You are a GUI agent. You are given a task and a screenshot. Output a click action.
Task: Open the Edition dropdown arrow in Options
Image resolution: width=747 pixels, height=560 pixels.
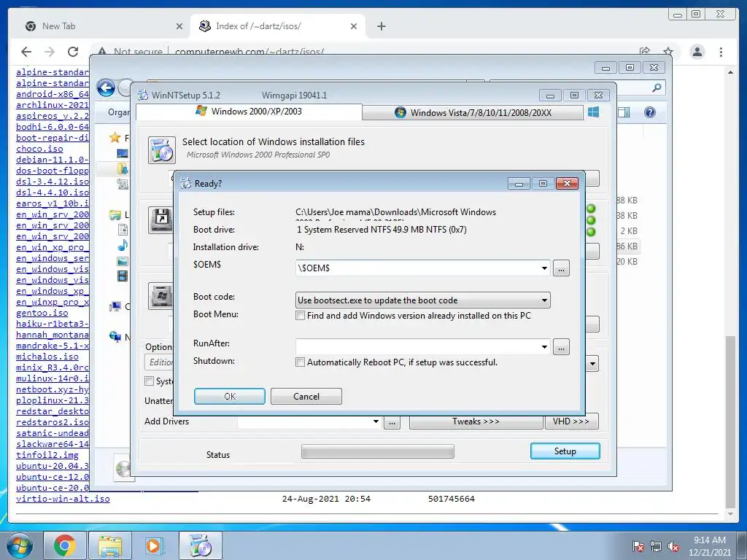pos(592,364)
